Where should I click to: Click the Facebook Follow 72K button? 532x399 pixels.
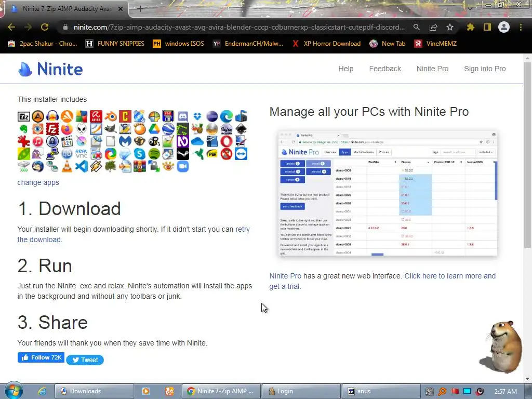pyautogui.click(x=41, y=357)
